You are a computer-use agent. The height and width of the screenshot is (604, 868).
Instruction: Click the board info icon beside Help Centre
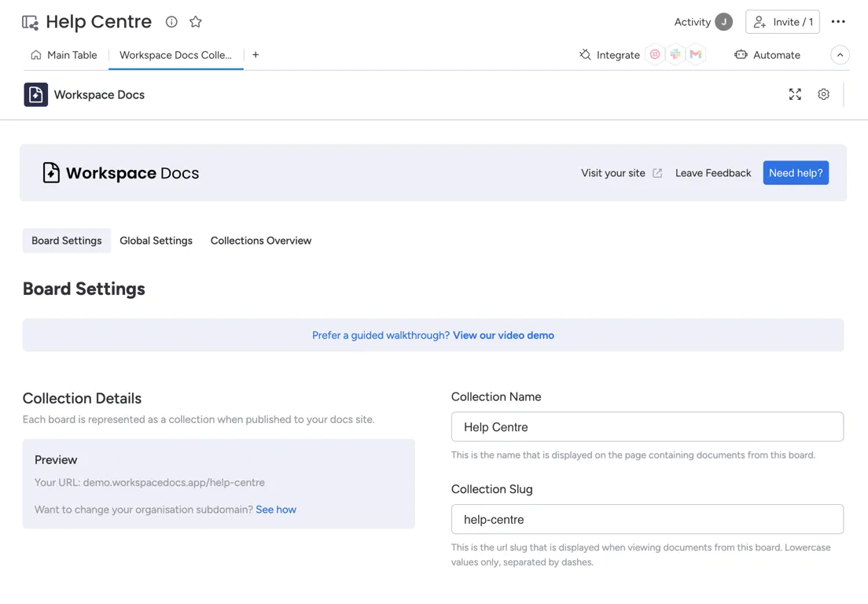click(171, 22)
